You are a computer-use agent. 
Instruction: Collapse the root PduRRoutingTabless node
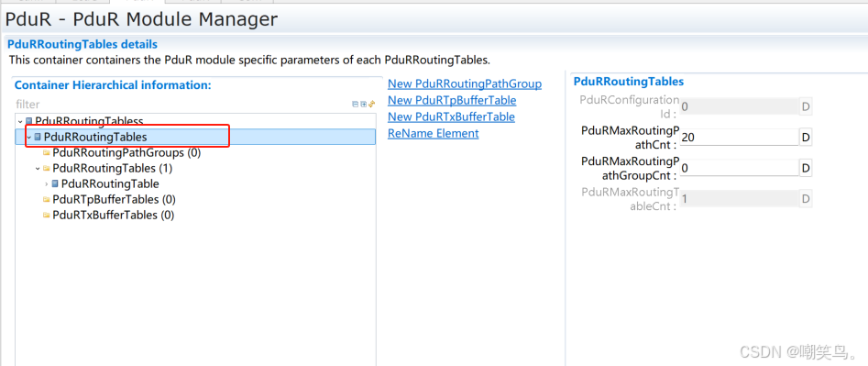pyautogui.click(x=20, y=121)
